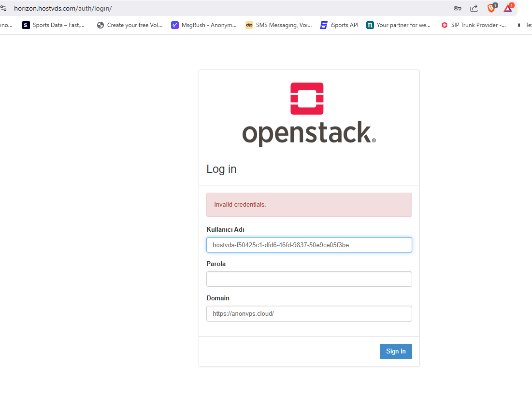
Task: Click the SIP Trunk Provider favicon
Action: 445,25
